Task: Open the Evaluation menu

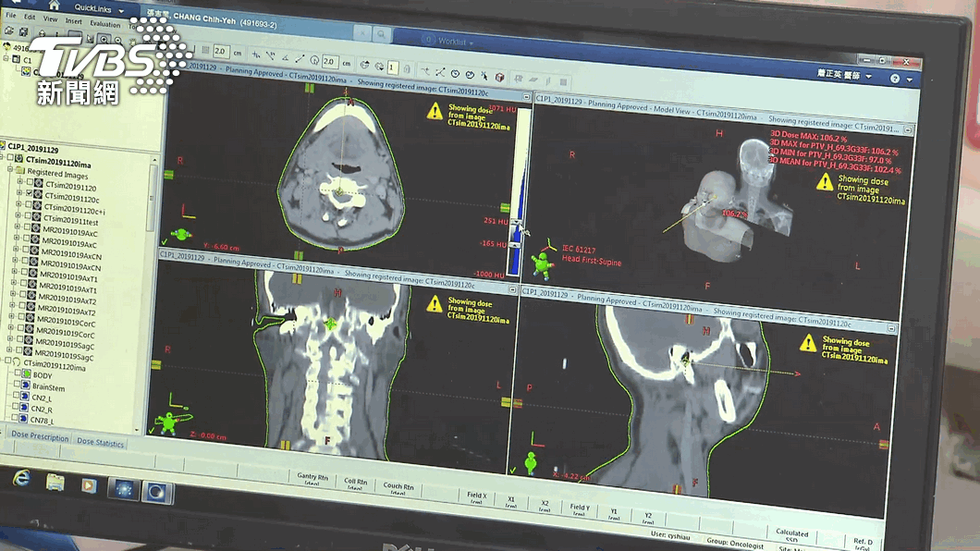Action: pyautogui.click(x=105, y=24)
